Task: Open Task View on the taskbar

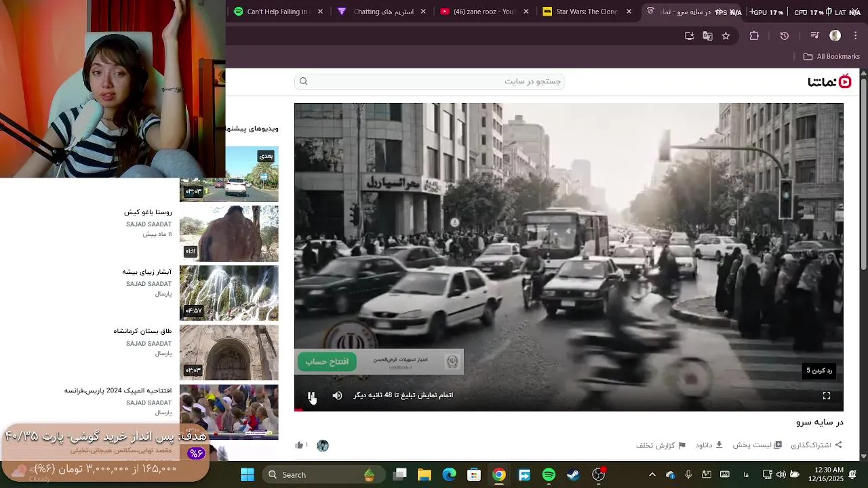Action: 399,475
